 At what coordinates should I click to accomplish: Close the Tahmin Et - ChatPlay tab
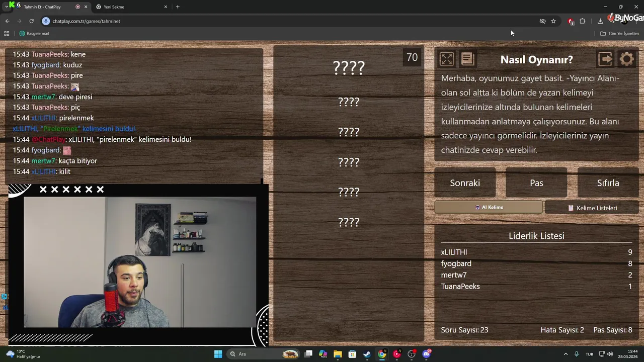coord(86,7)
